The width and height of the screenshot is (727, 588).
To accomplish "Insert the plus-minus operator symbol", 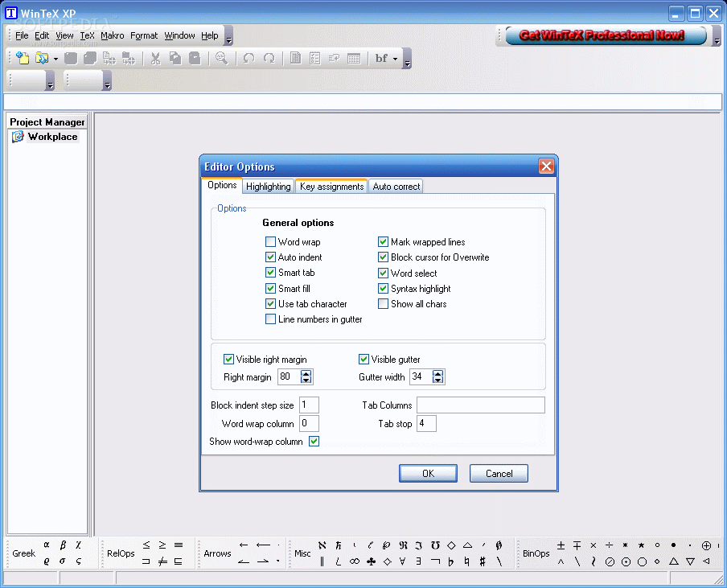I will point(561,545).
